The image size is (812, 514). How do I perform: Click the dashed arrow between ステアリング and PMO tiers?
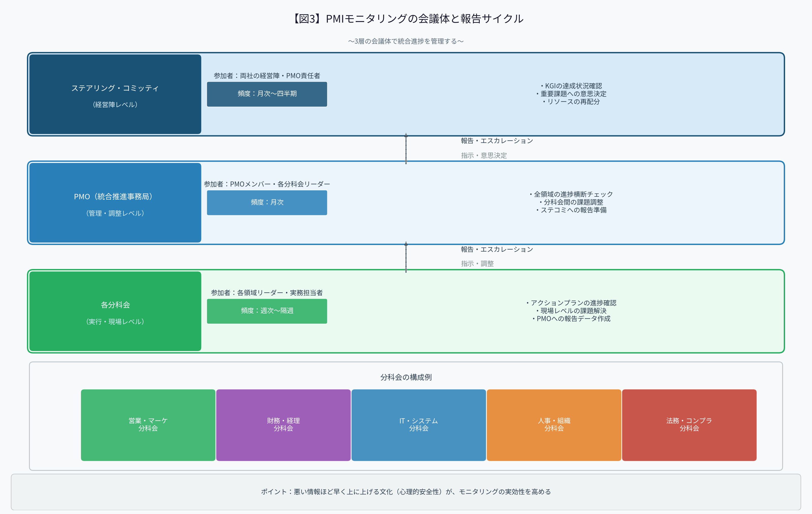[406, 149]
